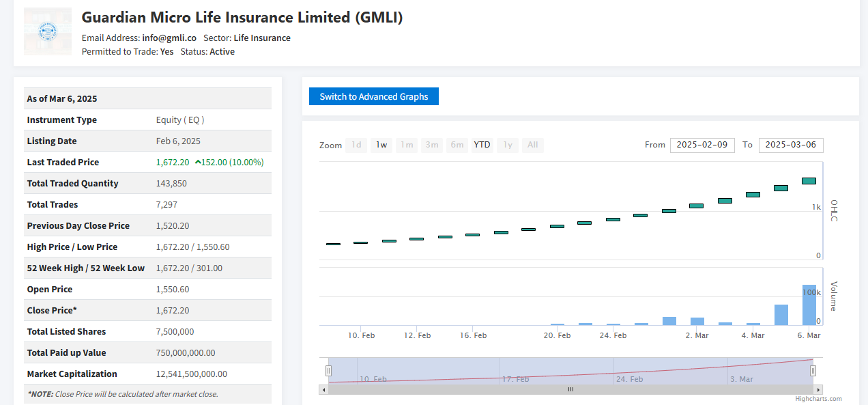Viewport: 868px width, 405px height.
Task: Pick the 6m zoom range
Action: click(x=457, y=145)
